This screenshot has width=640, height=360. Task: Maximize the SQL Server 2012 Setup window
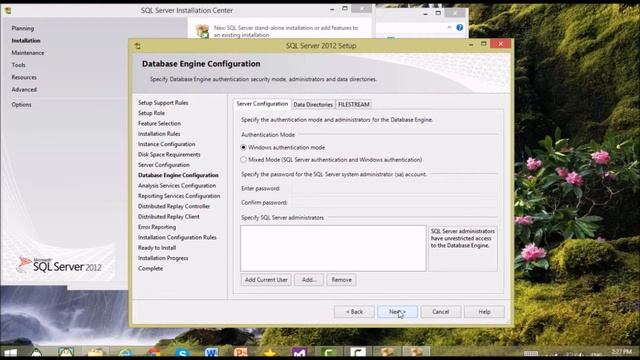pos(484,44)
